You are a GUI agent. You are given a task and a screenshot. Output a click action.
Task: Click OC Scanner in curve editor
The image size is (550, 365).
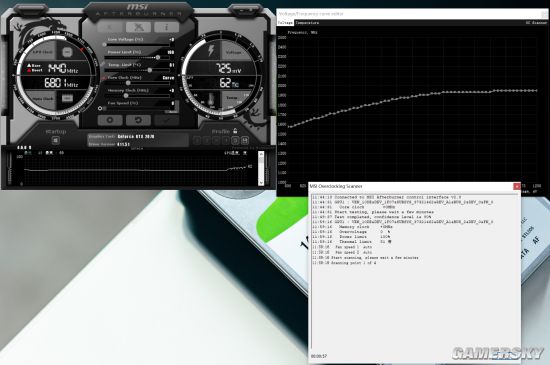[x=536, y=23]
